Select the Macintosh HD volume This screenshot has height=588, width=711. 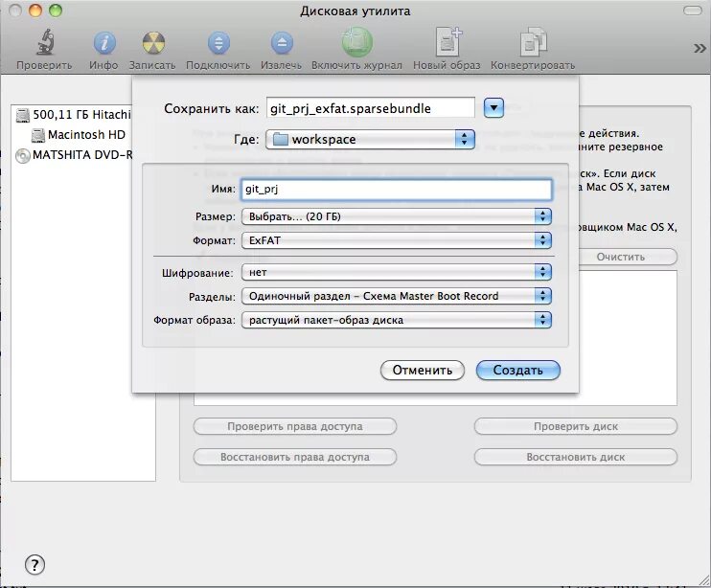point(78,134)
